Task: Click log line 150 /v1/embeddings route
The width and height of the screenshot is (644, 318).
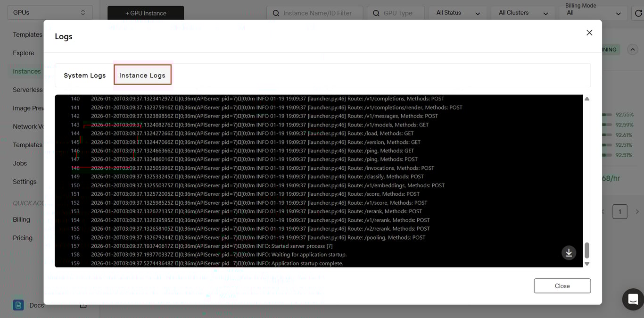Action: (x=268, y=185)
